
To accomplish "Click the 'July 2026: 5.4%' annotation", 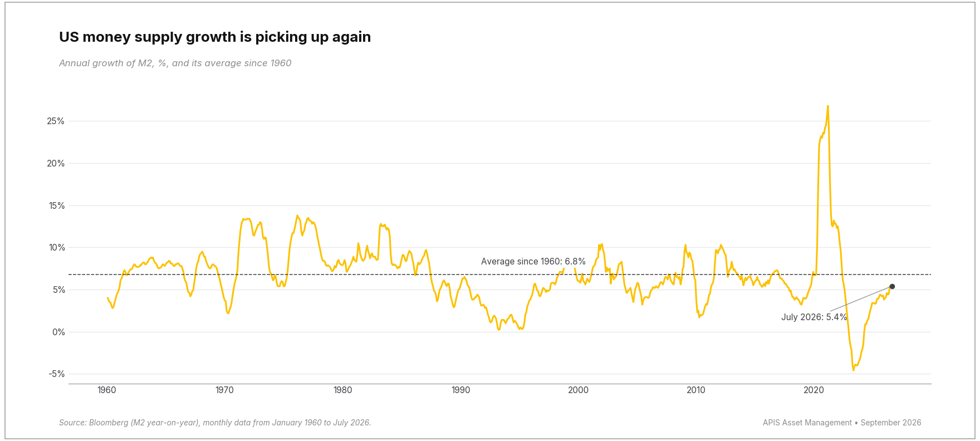I will click(x=814, y=317).
